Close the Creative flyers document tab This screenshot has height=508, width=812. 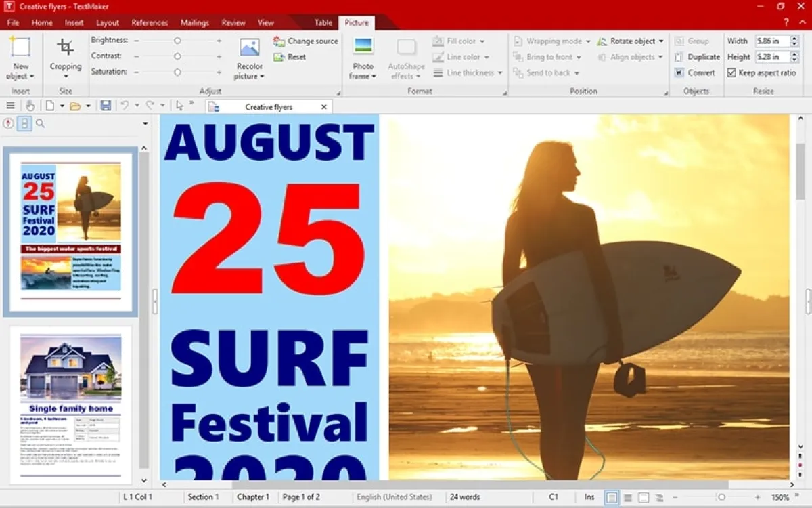(x=323, y=107)
